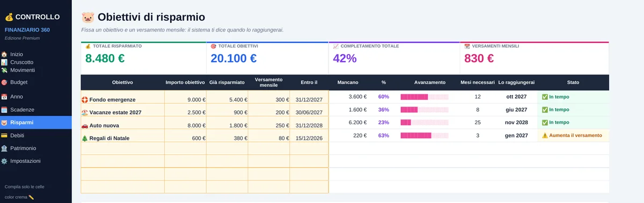Click the gear icon beside Impostazioni

pos(4,161)
